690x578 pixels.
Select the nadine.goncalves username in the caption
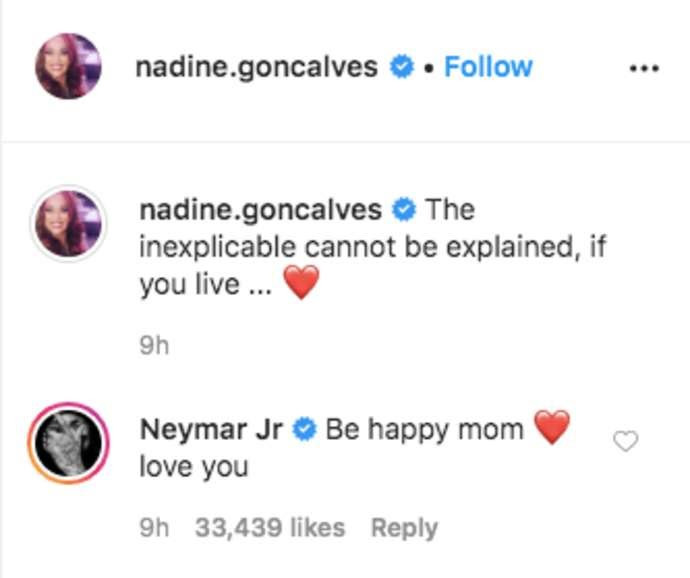coord(261,210)
